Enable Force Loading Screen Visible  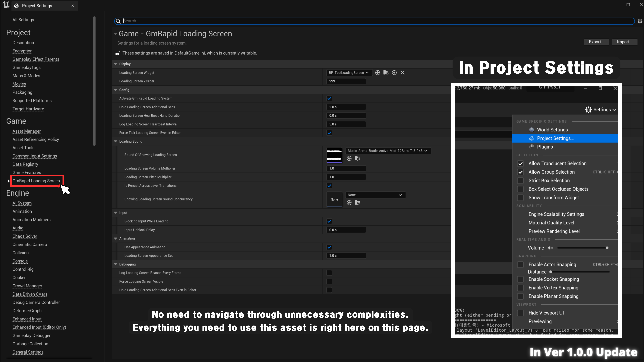329,282
